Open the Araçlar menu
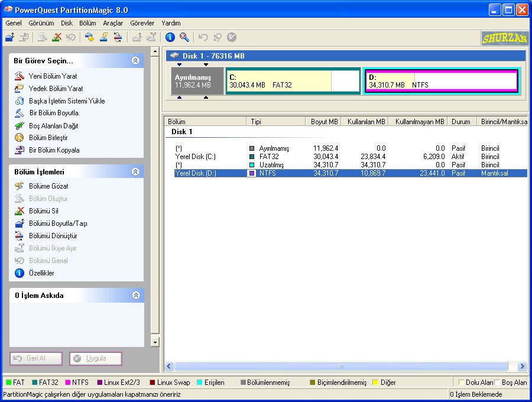Image resolution: width=532 pixels, height=402 pixels. [113, 23]
